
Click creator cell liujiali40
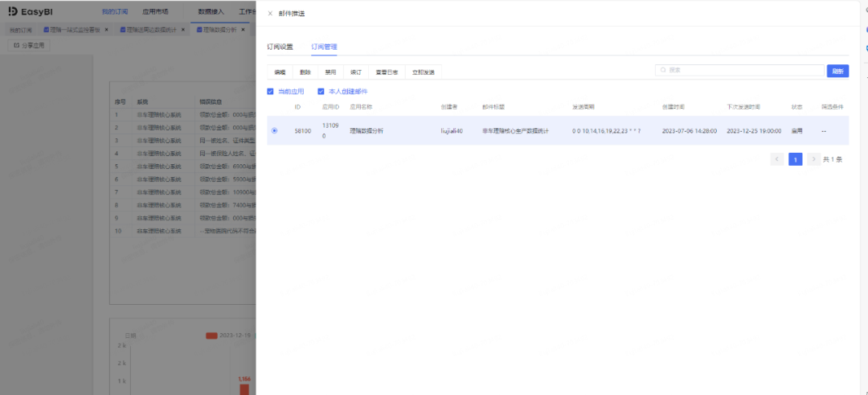(x=452, y=131)
